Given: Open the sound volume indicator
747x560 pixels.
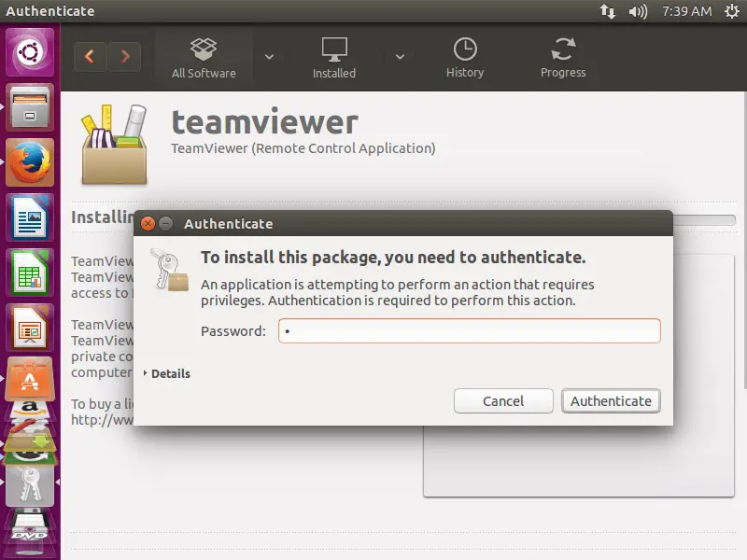Looking at the screenshot, I should click(638, 11).
